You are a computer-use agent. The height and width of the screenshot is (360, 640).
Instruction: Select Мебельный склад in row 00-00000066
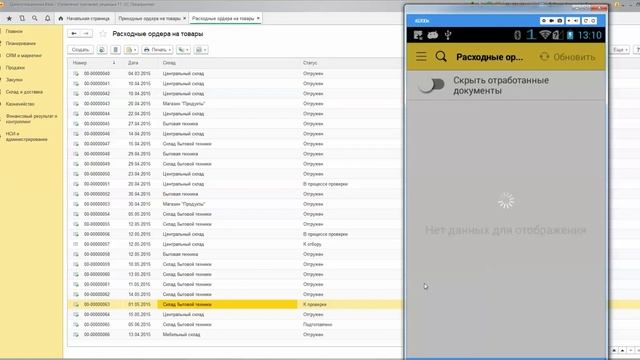181,335
